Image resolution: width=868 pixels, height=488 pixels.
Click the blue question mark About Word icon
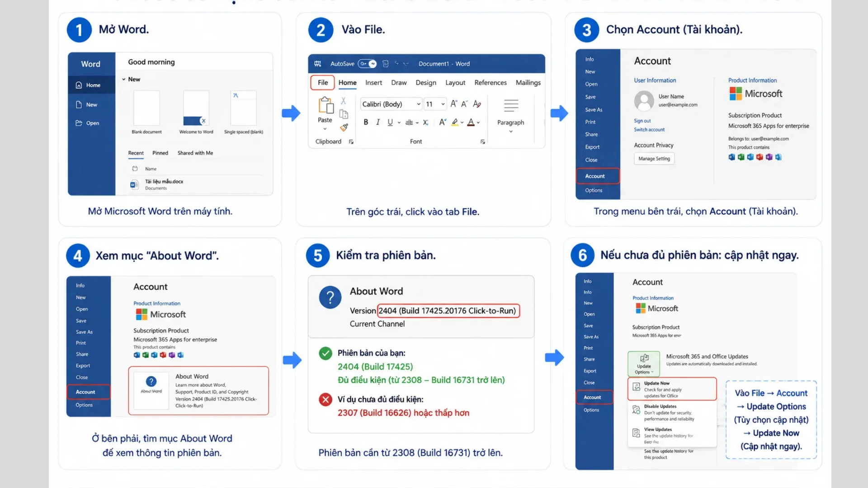[x=330, y=297]
